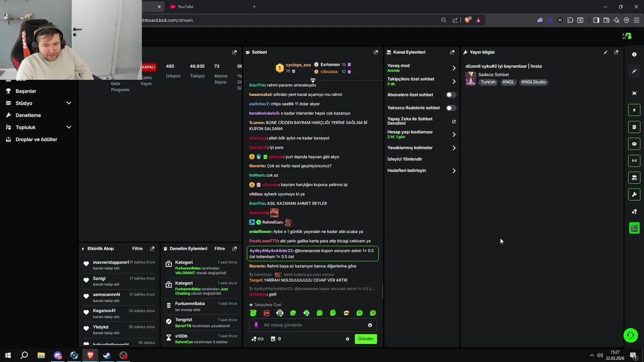The image size is (644, 362).
Task: Open Brave browser from the taskbar
Action: coord(91,355)
